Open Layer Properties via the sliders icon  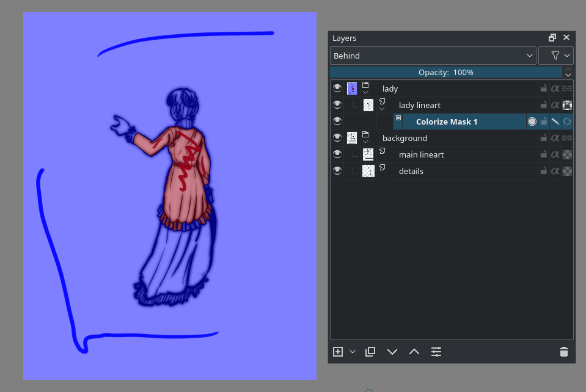point(436,352)
